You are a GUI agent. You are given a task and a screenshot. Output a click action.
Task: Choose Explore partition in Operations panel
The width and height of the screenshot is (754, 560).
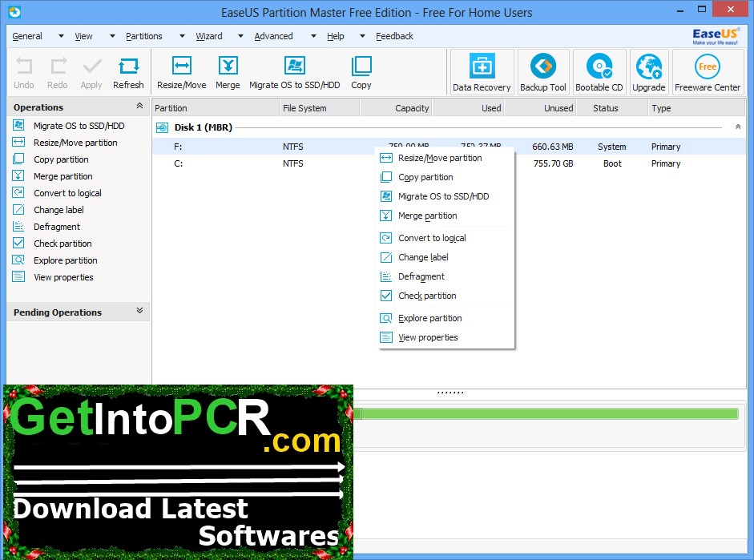click(66, 260)
